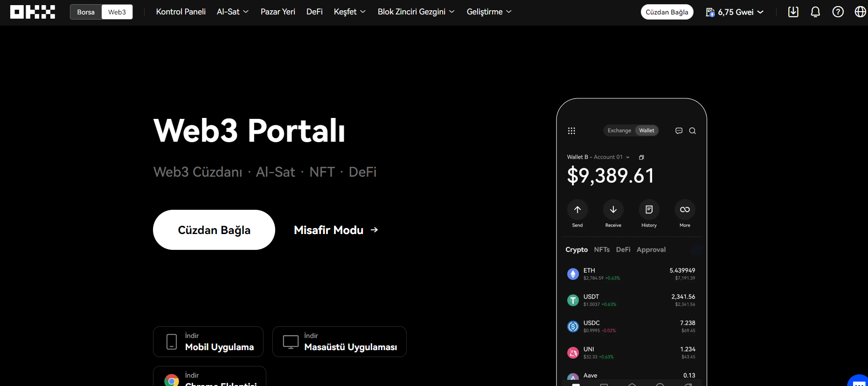868x386 pixels.
Task: Click the Misafir Modu link
Action: [336, 230]
